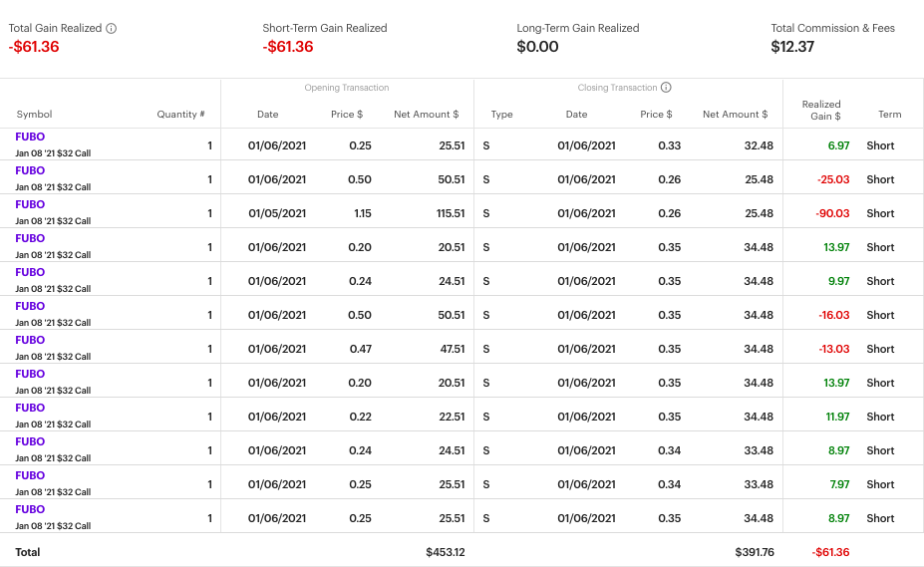Click the $0.00 Long-Term Gain Realized value
The image size is (924, 567).
click(537, 47)
